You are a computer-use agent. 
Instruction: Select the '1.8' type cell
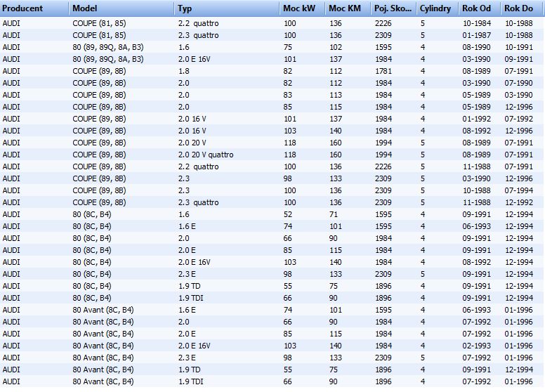click(183, 71)
